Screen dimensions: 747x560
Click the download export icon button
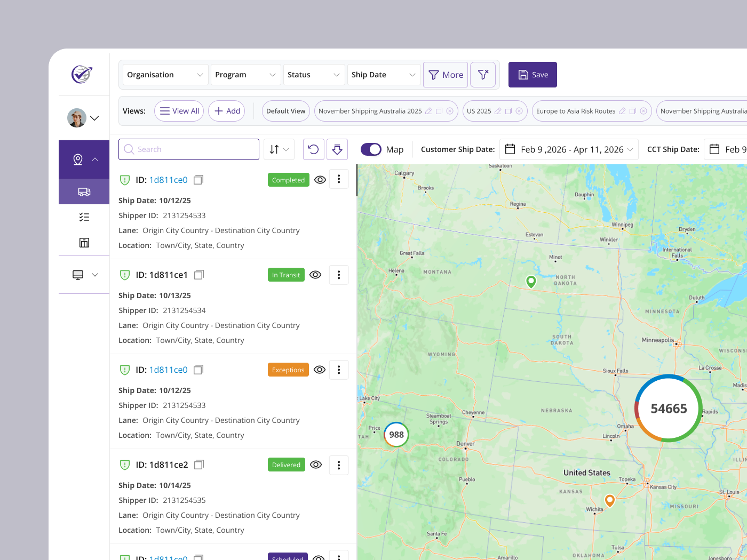[337, 149]
